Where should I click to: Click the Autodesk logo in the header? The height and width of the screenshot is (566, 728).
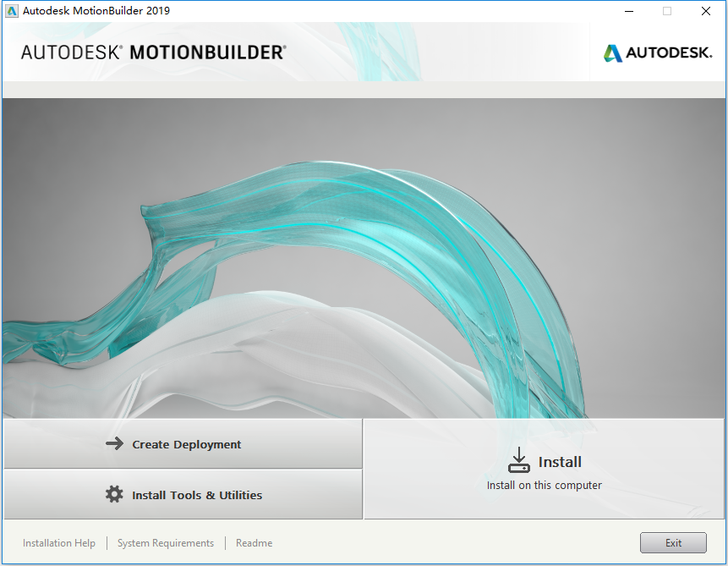658,52
